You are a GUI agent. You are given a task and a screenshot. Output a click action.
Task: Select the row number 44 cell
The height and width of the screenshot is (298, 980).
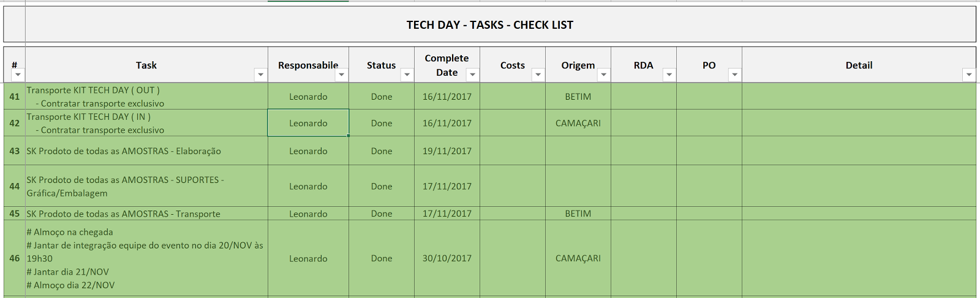coord(15,186)
